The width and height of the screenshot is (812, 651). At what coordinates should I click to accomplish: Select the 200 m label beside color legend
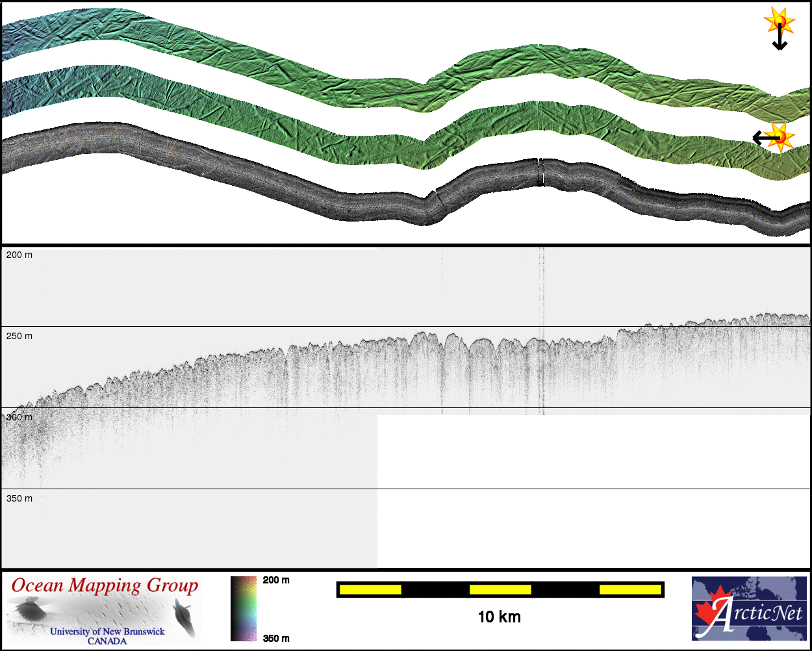click(276, 580)
